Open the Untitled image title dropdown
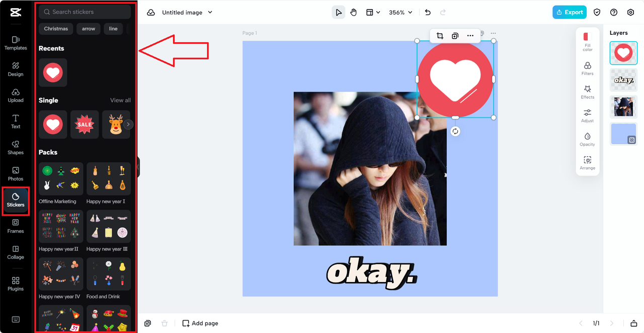Viewport: 644px width, 333px height. 187,13
